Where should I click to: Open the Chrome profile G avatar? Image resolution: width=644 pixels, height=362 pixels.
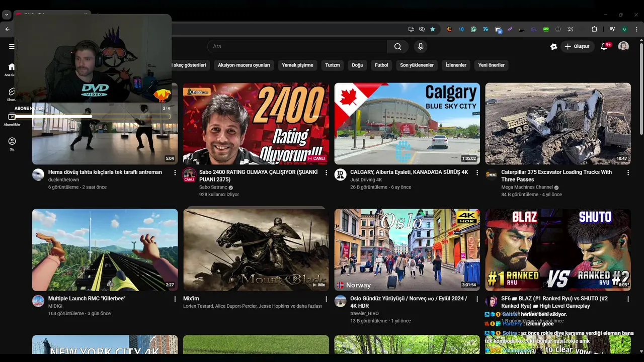tap(624, 29)
